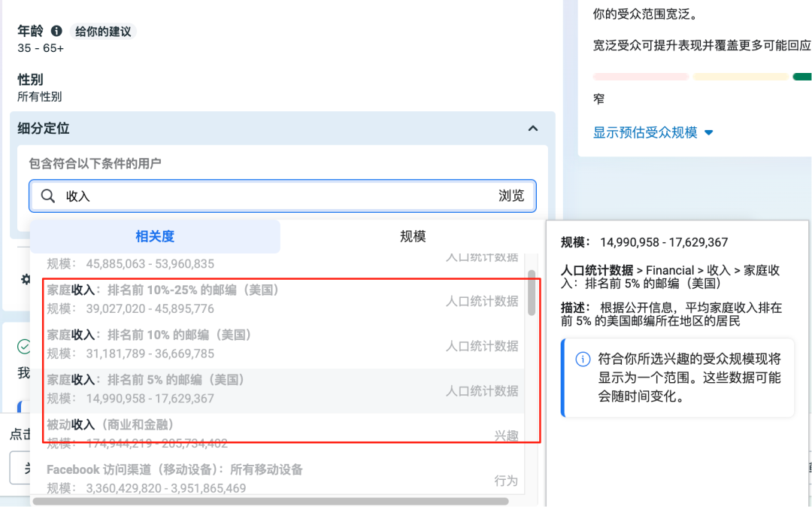Image resolution: width=812 pixels, height=507 pixels.
Task: Click the age info icon
Action: pos(56,31)
